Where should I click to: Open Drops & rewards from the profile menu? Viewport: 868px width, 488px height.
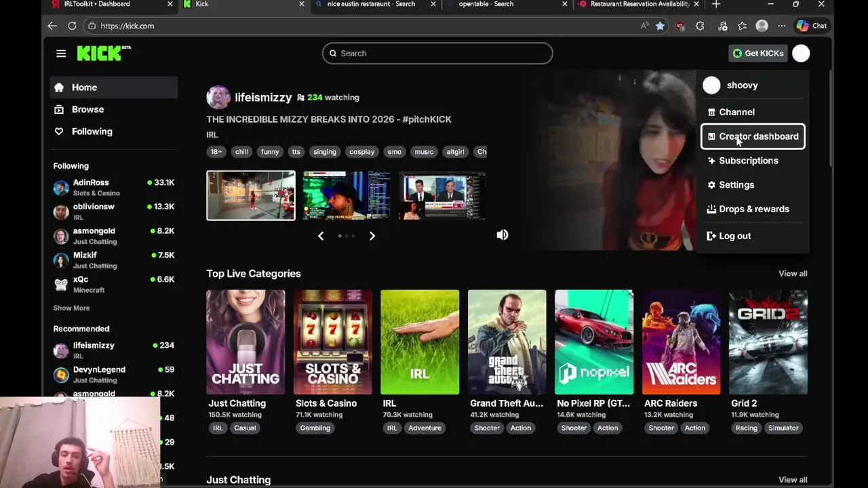[753, 209]
